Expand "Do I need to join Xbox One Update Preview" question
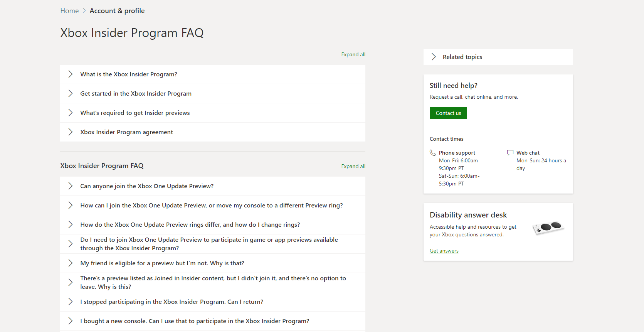This screenshot has height=332, width=644. coord(213,244)
